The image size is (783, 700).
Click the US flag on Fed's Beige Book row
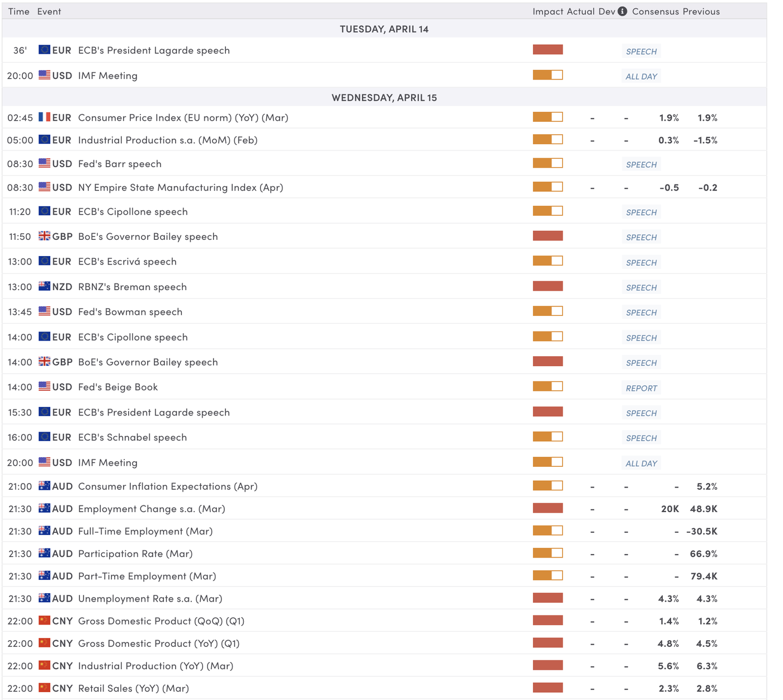tap(44, 386)
